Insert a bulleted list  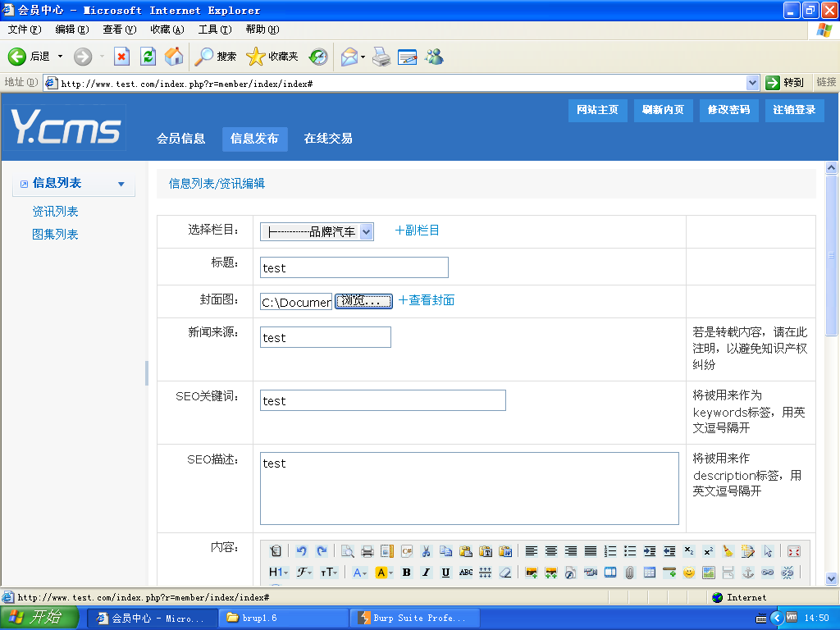pyautogui.click(x=630, y=550)
